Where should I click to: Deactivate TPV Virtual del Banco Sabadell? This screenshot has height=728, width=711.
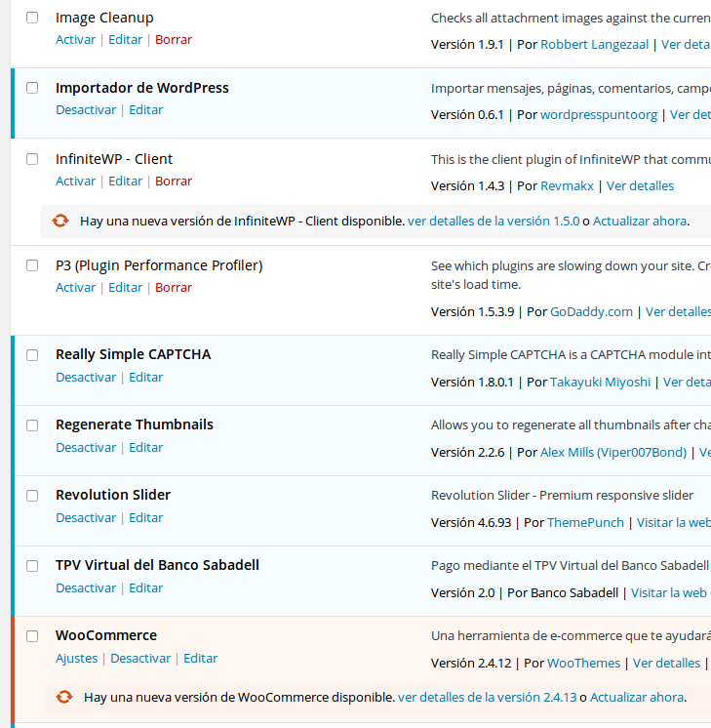coord(86,587)
